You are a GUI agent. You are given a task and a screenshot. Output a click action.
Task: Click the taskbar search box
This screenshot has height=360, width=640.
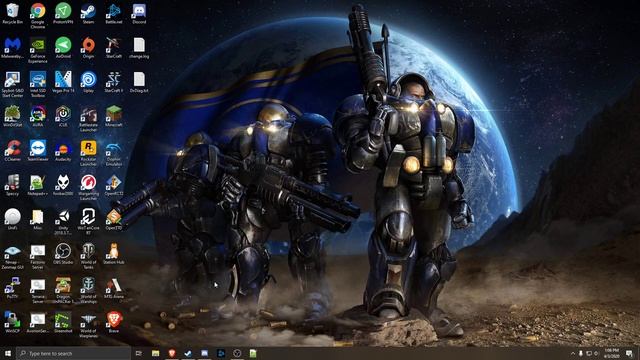point(73,353)
